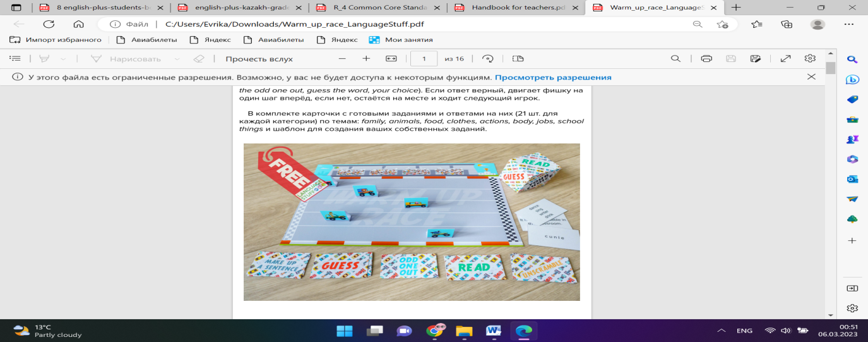Open the Collections icon
This screenshot has height=342, width=868.
(x=787, y=24)
